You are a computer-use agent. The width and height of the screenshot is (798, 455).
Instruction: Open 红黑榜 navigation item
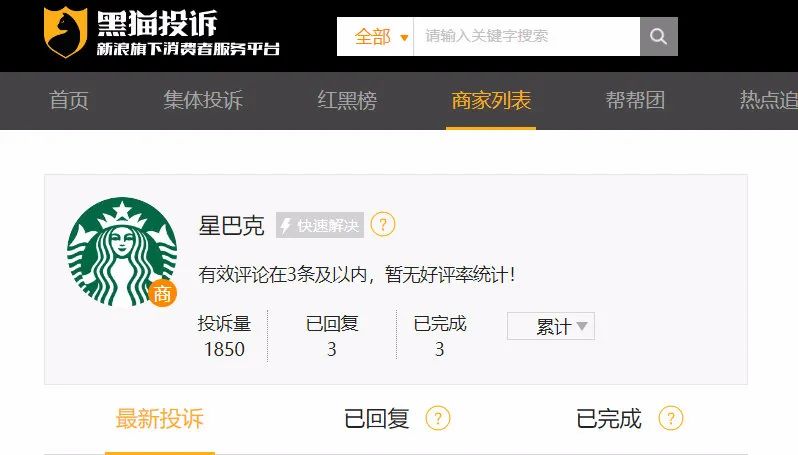pyautogui.click(x=347, y=100)
